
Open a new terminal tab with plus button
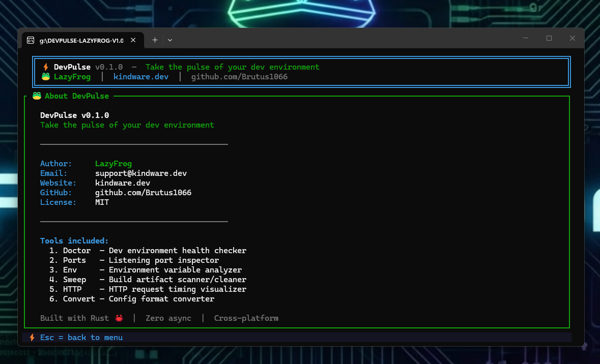tap(155, 40)
